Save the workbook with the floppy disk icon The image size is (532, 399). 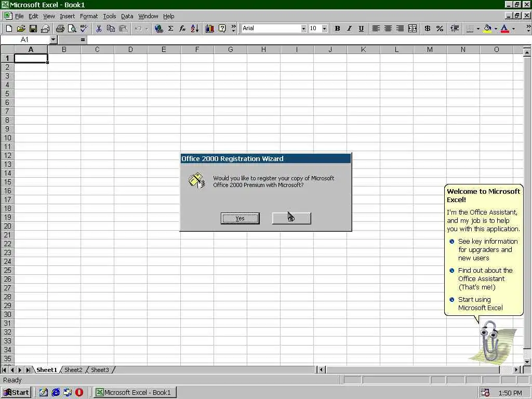pyautogui.click(x=33, y=29)
